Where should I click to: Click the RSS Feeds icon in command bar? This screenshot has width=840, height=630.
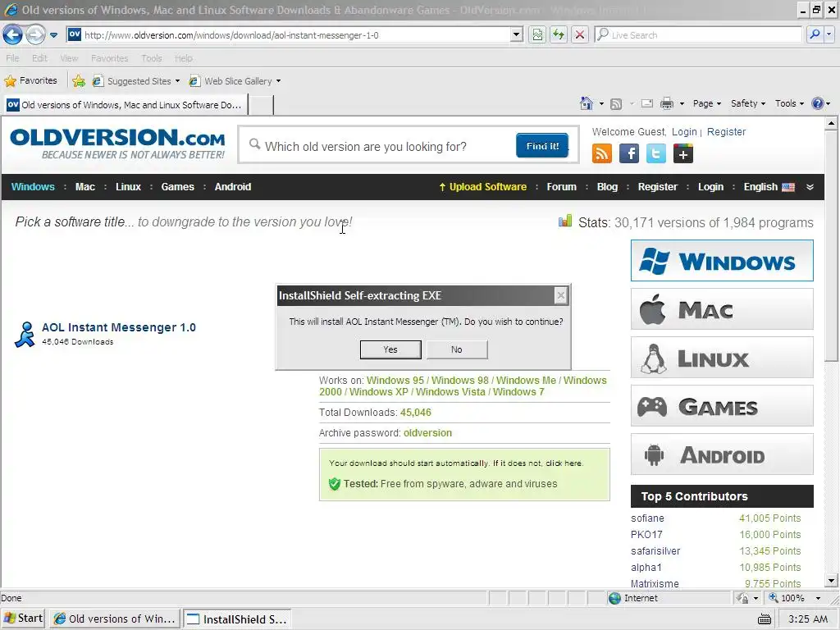616,104
